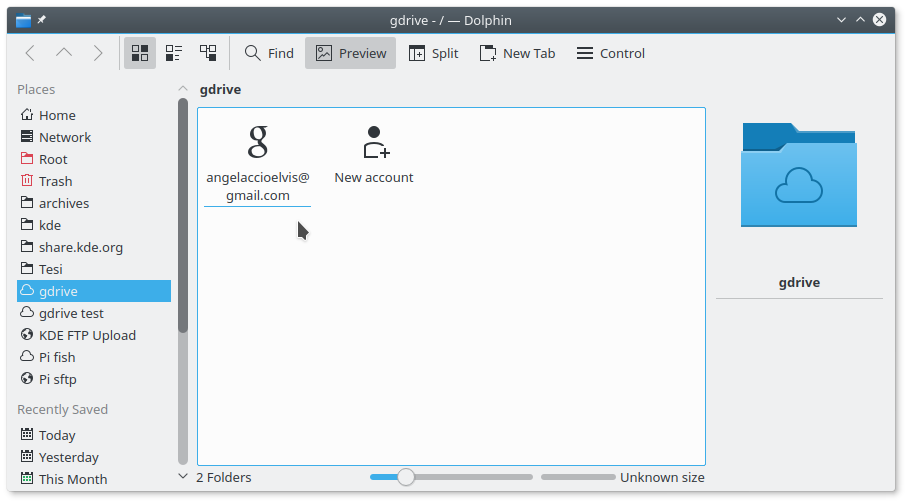Open the Control hamburger menu
The image size is (908, 504).
(x=610, y=53)
